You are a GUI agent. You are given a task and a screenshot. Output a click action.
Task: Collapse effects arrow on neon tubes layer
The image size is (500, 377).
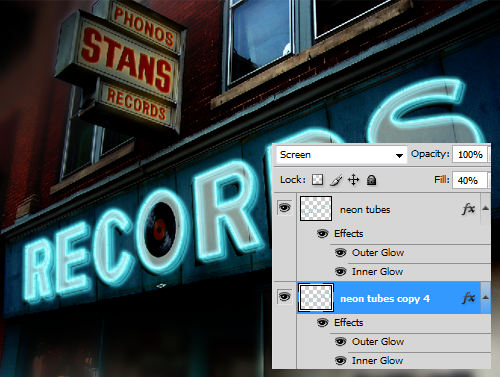point(486,208)
